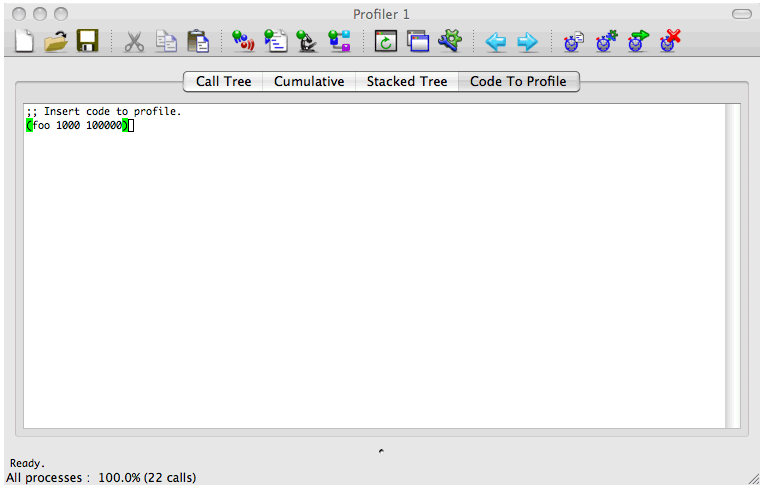This screenshot has height=492, width=765.
Task: Select the Code To Profile tab
Action: [x=518, y=82]
